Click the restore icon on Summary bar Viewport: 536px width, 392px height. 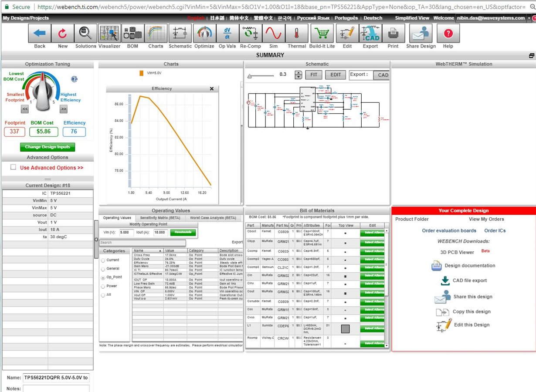pos(531,55)
